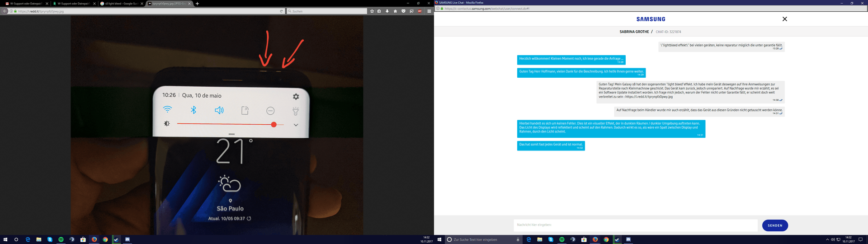
Task: Click 'Guten Tag Herr Hoffmann' message
Action: pos(581,72)
